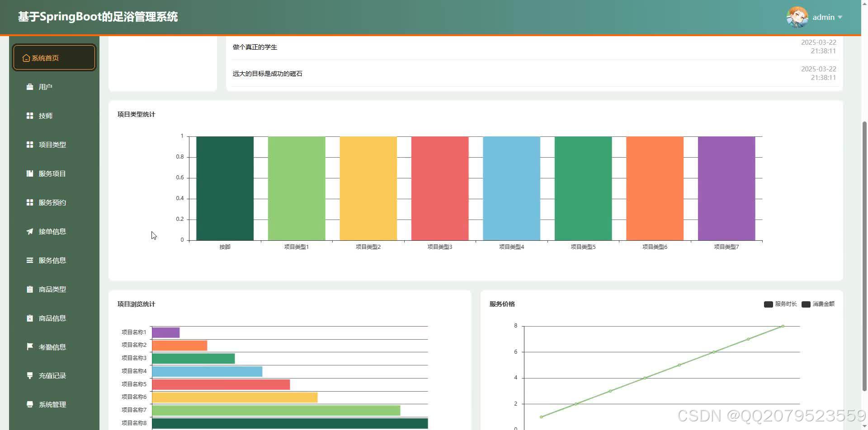
Task: Open 考勤信息 in sidebar
Action: tap(54, 347)
